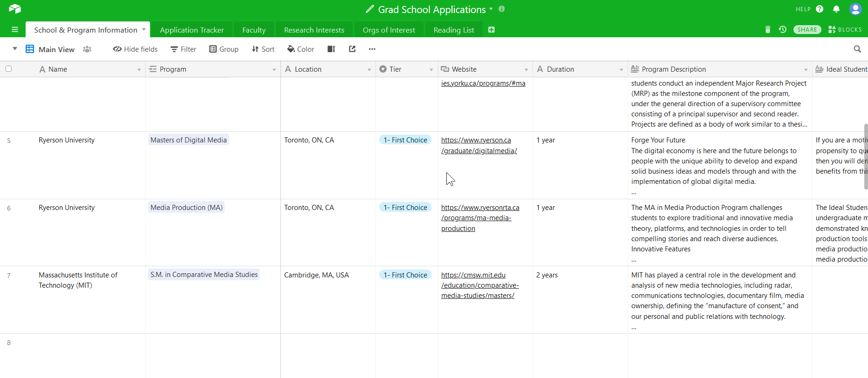Open collaborators people icon next to Main View

[x=87, y=49]
